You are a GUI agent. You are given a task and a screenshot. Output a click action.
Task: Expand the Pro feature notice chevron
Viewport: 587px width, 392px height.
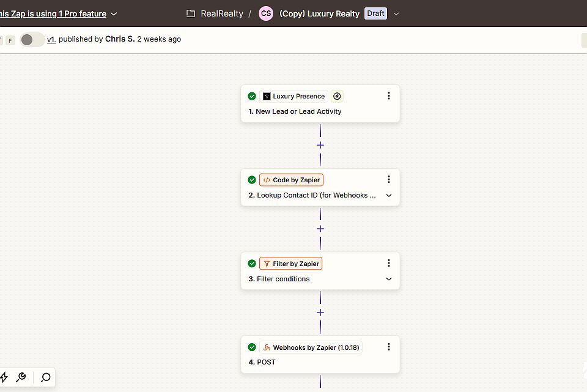click(114, 14)
